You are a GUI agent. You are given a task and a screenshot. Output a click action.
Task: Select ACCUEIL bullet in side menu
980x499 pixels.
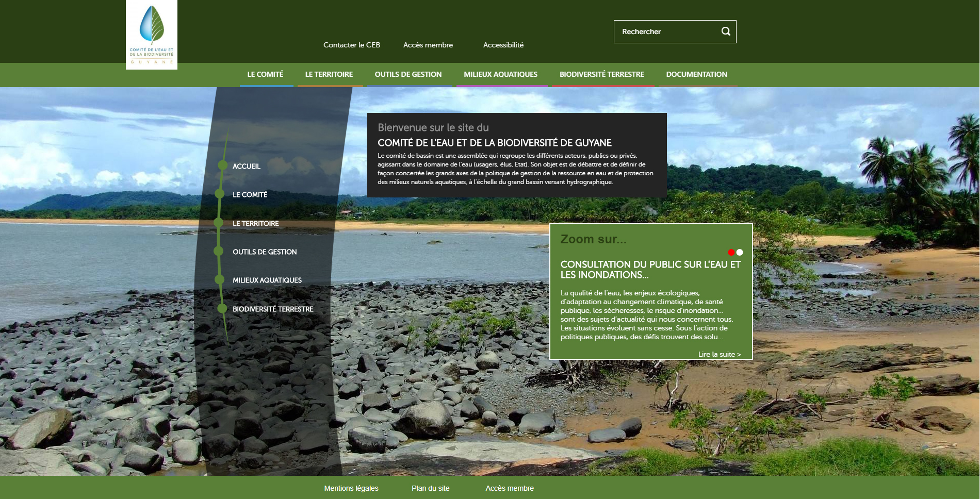(223, 165)
